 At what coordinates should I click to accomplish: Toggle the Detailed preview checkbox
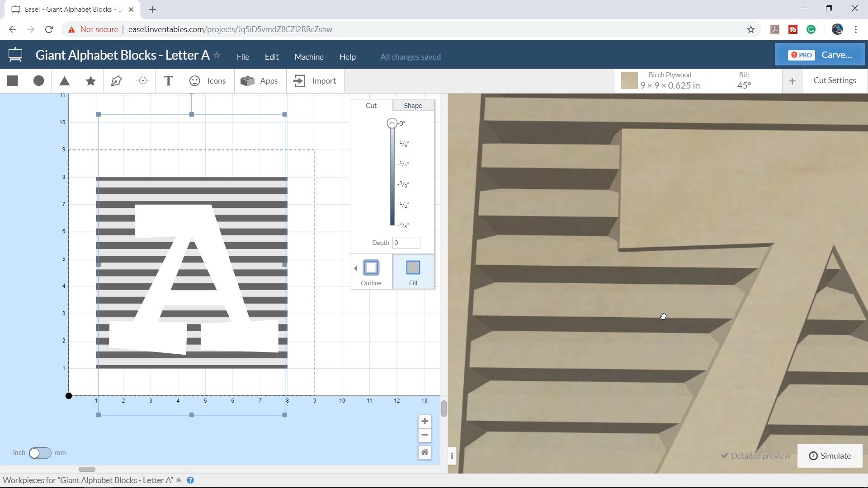pos(725,455)
